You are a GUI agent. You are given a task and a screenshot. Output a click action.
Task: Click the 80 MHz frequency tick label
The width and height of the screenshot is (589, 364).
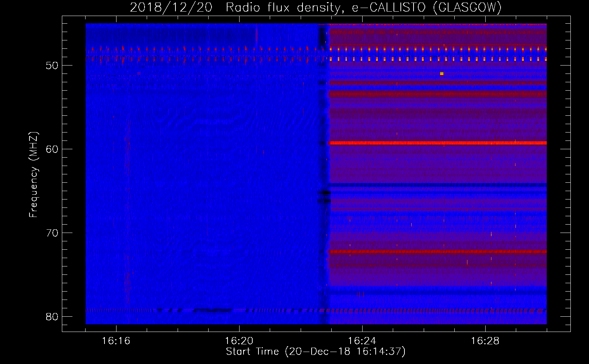(52, 317)
